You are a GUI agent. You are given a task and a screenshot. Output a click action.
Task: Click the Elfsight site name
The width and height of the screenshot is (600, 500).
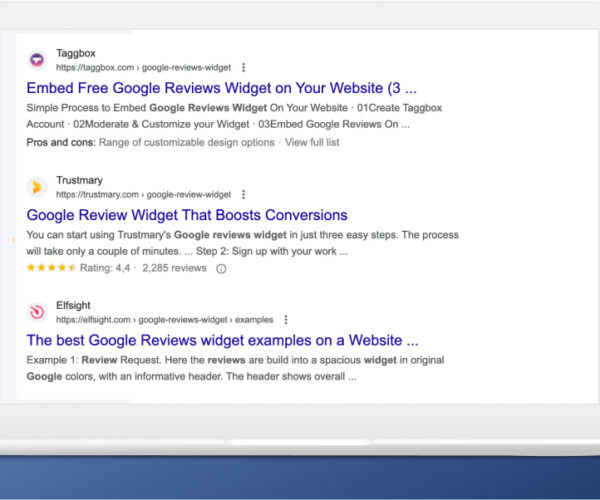(73, 305)
